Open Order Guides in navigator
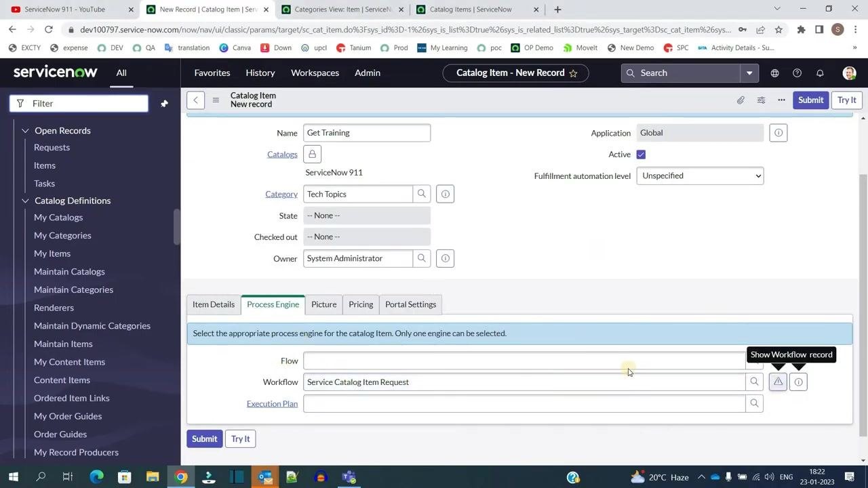This screenshot has height=488, width=868. [x=60, y=434]
